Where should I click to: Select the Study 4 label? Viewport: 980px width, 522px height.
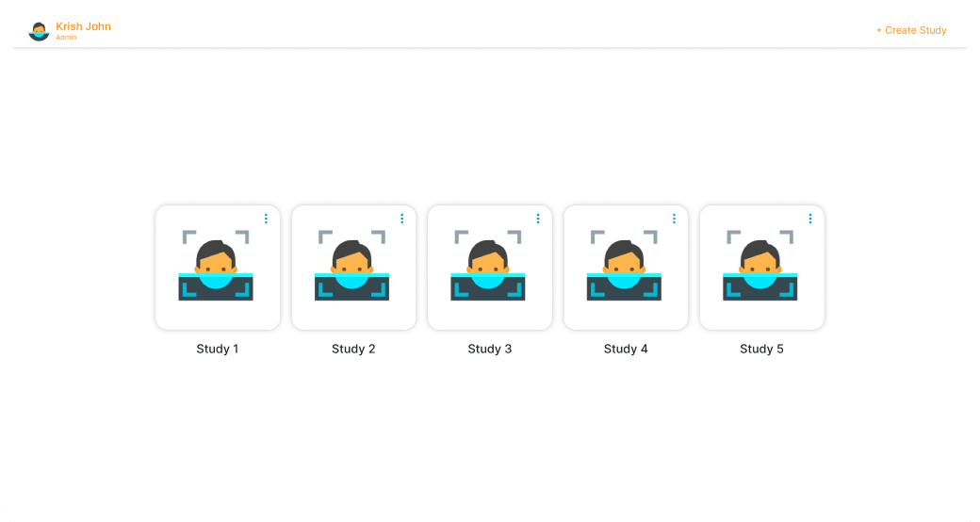626,349
